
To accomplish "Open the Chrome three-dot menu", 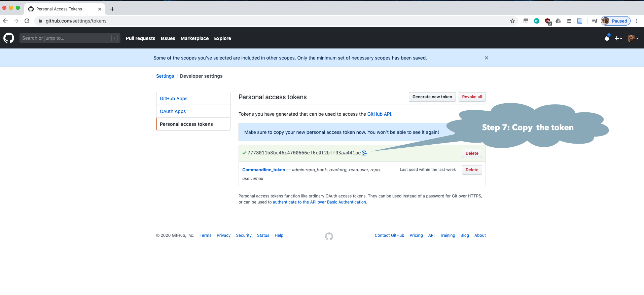I will [x=637, y=21].
